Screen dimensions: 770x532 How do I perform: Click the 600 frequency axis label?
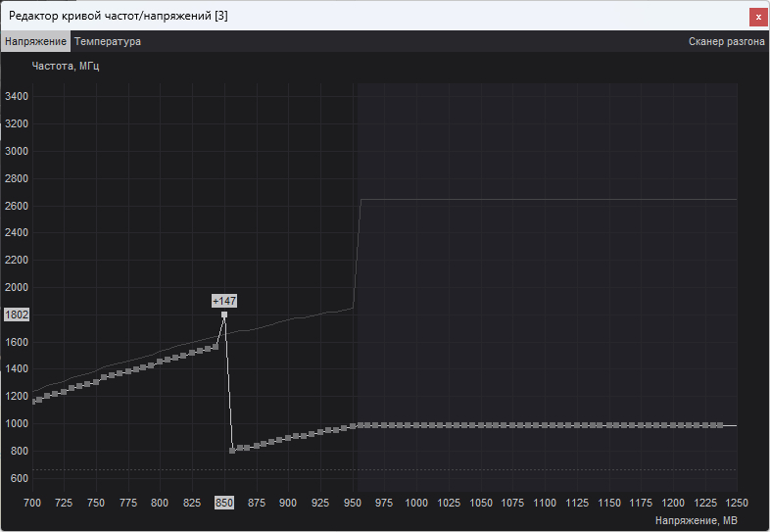pos(20,478)
